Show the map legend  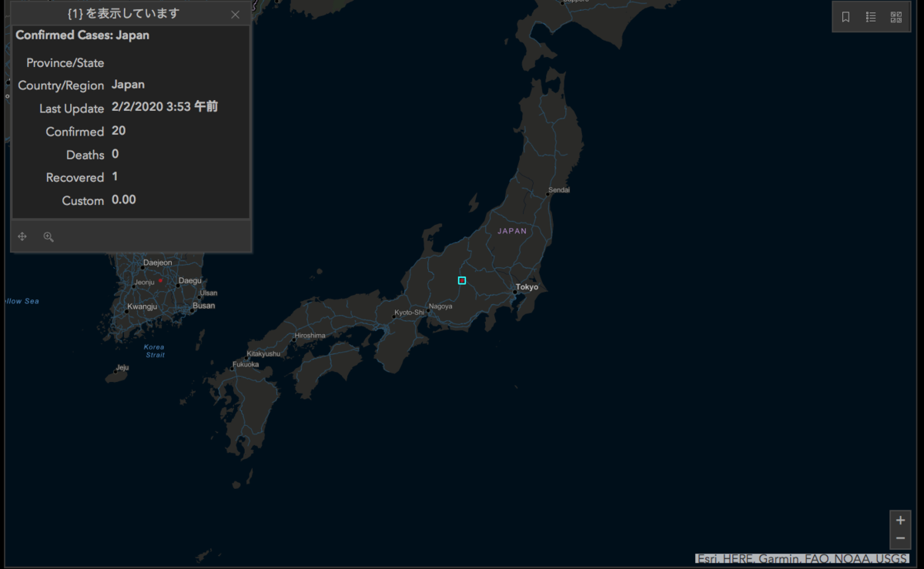click(871, 17)
